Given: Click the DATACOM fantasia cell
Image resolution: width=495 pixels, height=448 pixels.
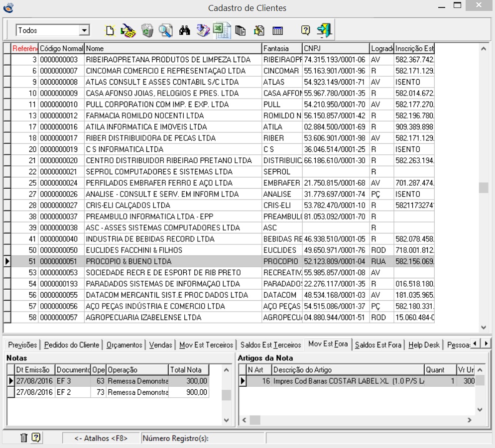Looking at the screenshot, I should tap(282, 295).
